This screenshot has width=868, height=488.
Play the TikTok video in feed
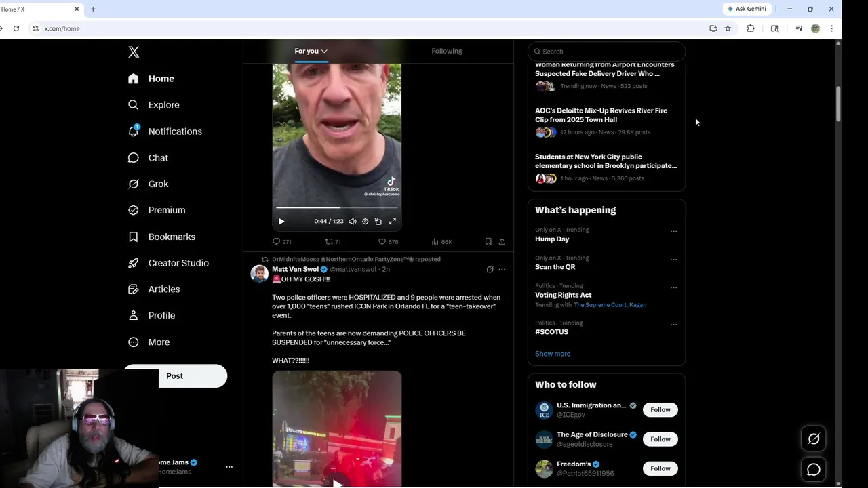[x=281, y=222]
